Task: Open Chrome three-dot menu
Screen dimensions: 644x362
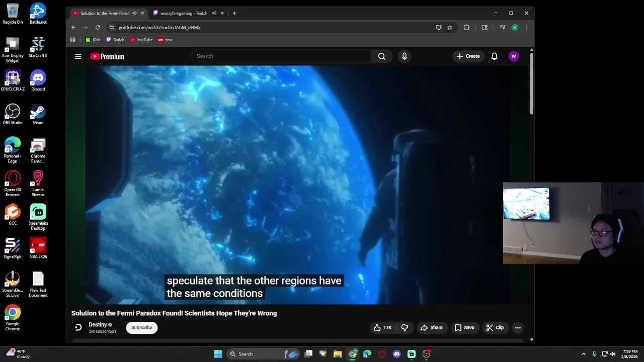Action: 527,28
